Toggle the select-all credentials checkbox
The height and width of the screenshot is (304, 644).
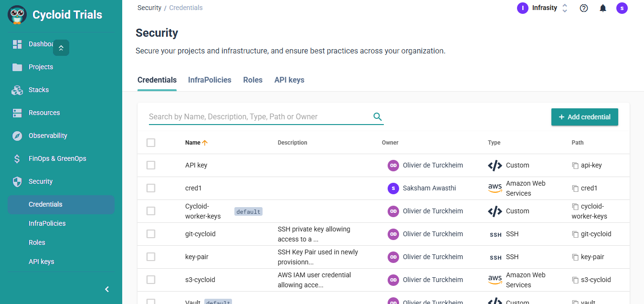[151, 143]
